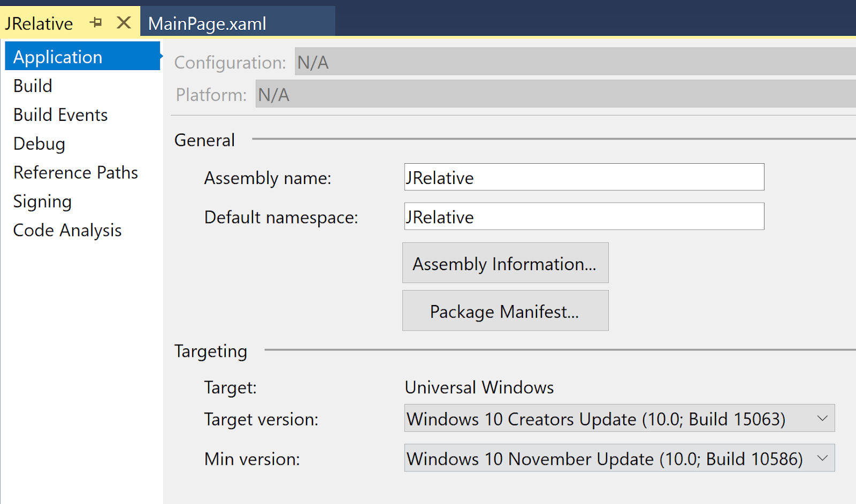This screenshot has height=504, width=856.
Task: Click the Universal Windows target value
Action: tap(479, 387)
